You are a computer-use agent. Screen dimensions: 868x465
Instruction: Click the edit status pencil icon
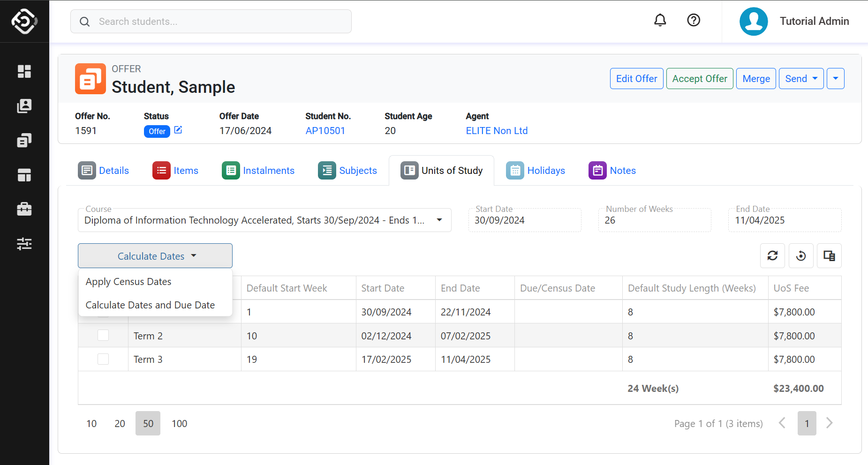coord(178,130)
